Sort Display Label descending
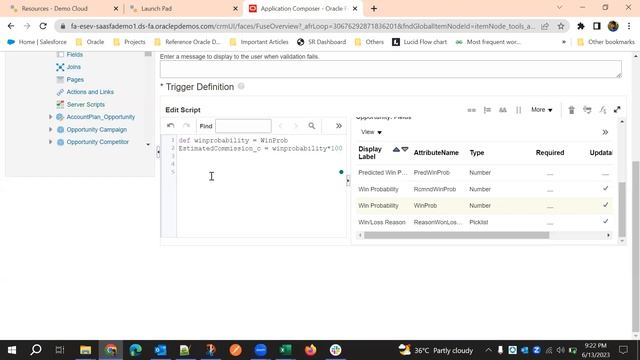Image resolution: width=640 pixels, height=360 pixels. (404, 149)
